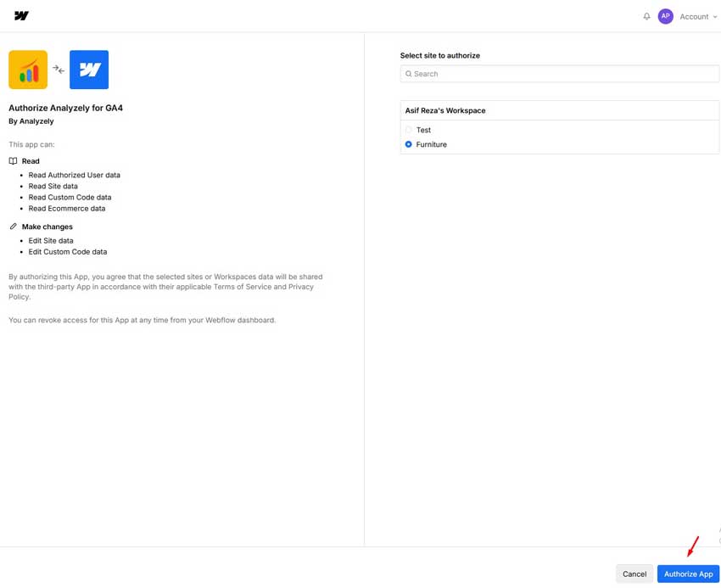721x588 pixels.
Task: Click the exchange arrows between app logos
Action: (x=59, y=70)
